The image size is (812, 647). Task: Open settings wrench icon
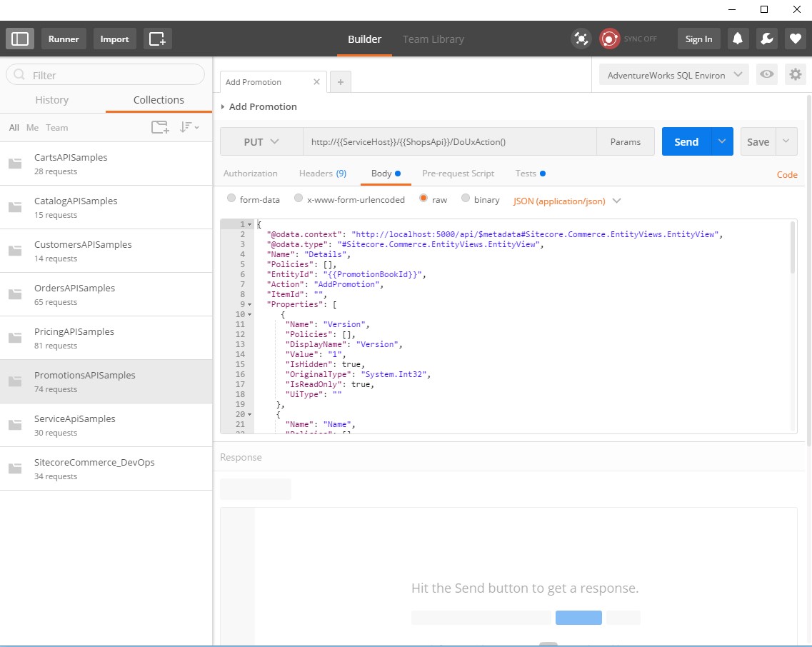pos(767,39)
